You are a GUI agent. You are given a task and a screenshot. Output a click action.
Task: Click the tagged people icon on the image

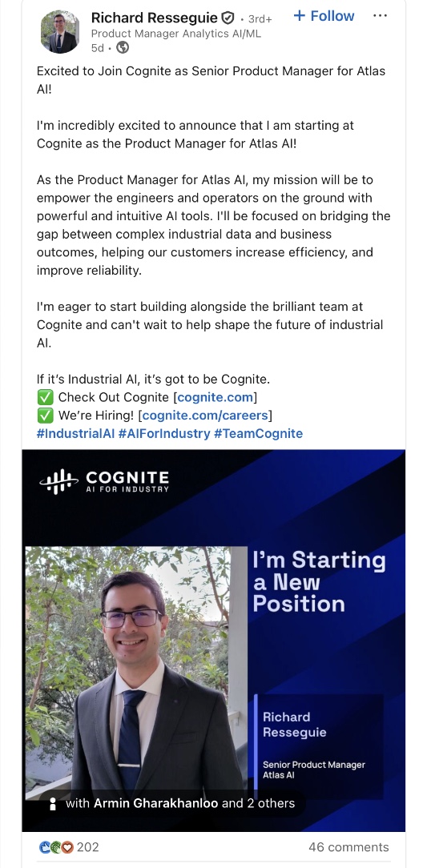[53, 804]
